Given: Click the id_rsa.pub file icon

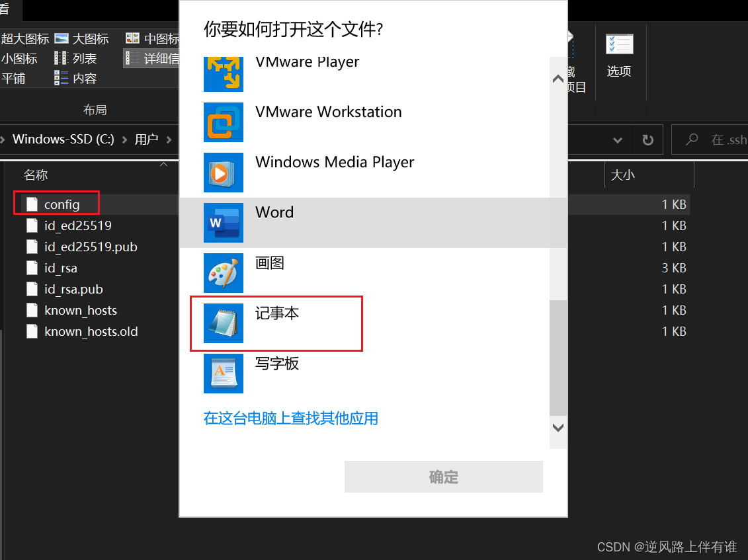Looking at the screenshot, I should (x=32, y=289).
